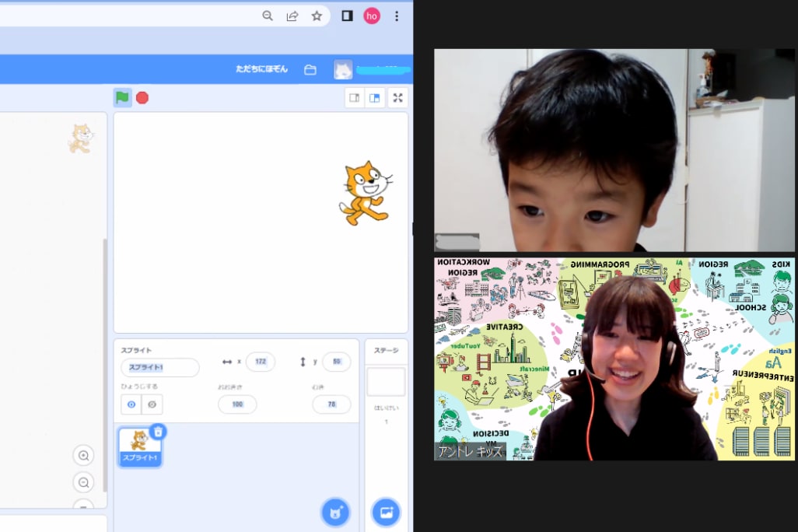Zoom in the code workspace
798x532 pixels.
pyautogui.click(x=83, y=456)
